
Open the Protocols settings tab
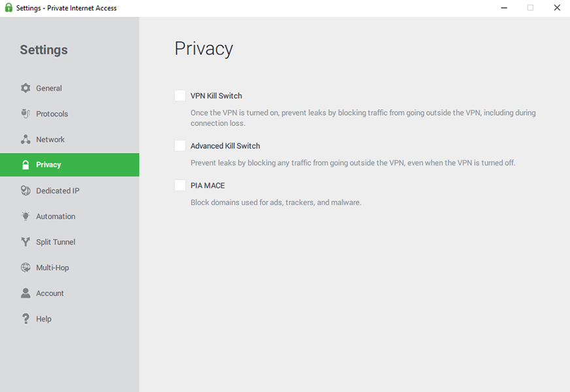click(52, 114)
